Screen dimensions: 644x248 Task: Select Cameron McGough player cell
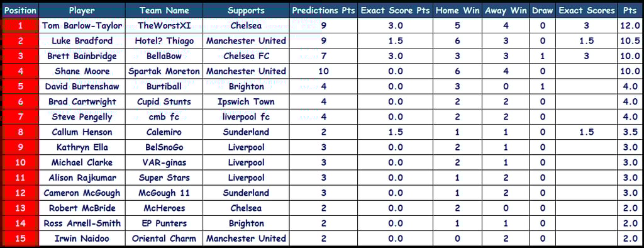(82, 193)
